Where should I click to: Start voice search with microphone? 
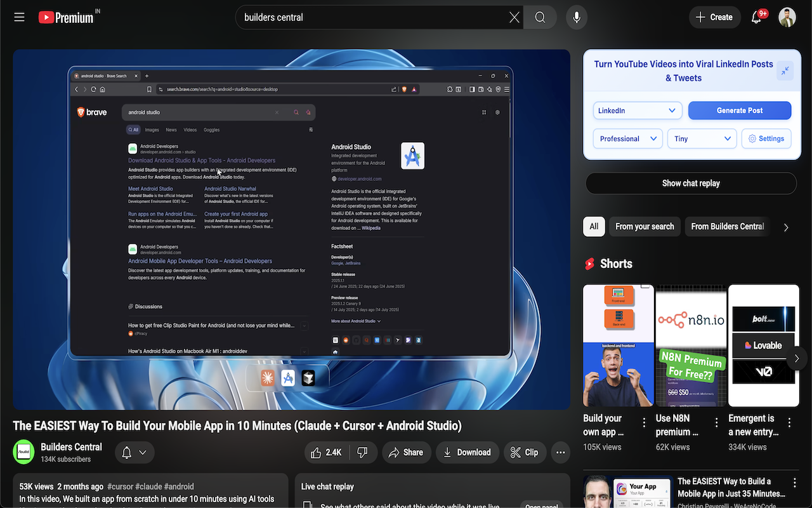(x=577, y=17)
